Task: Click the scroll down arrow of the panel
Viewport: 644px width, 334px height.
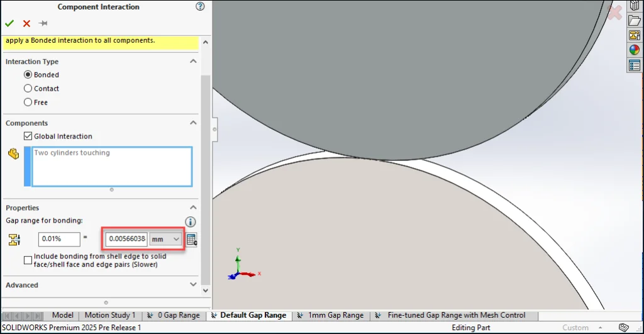Action: click(206, 291)
